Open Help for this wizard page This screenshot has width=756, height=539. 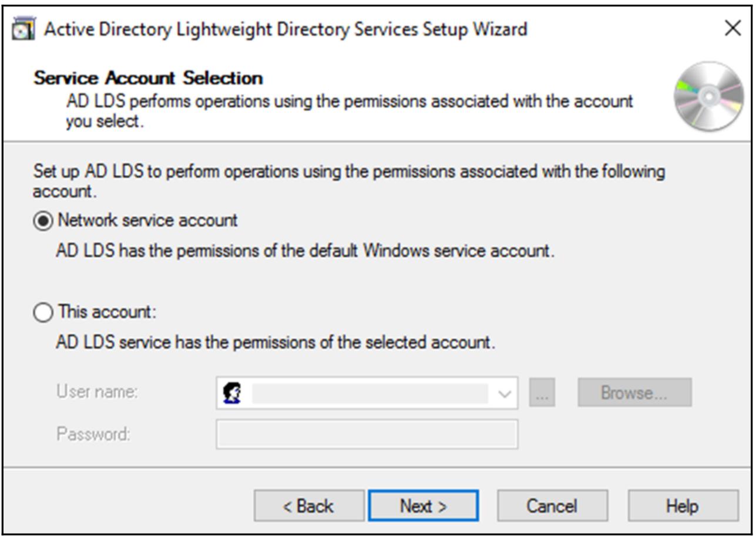point(683,506)
